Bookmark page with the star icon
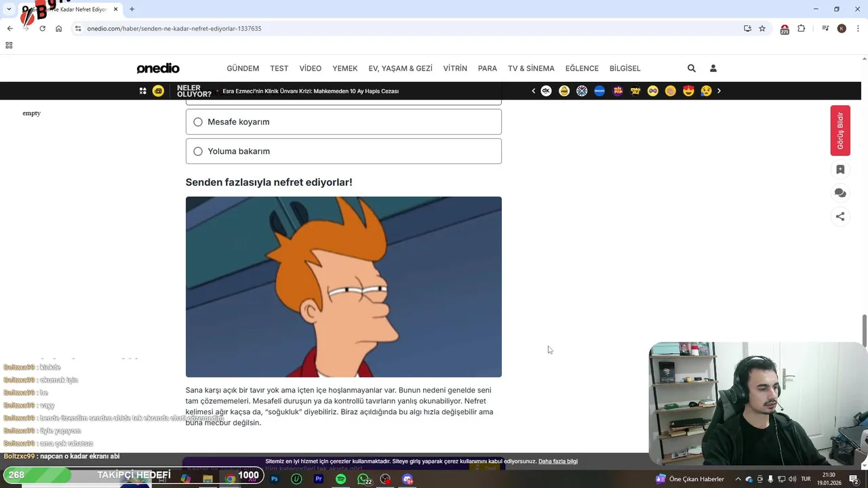 click(762, 28)
